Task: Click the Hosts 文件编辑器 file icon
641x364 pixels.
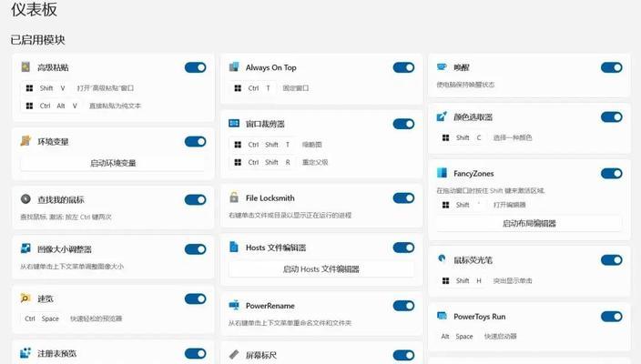Action: click(234, 247)
